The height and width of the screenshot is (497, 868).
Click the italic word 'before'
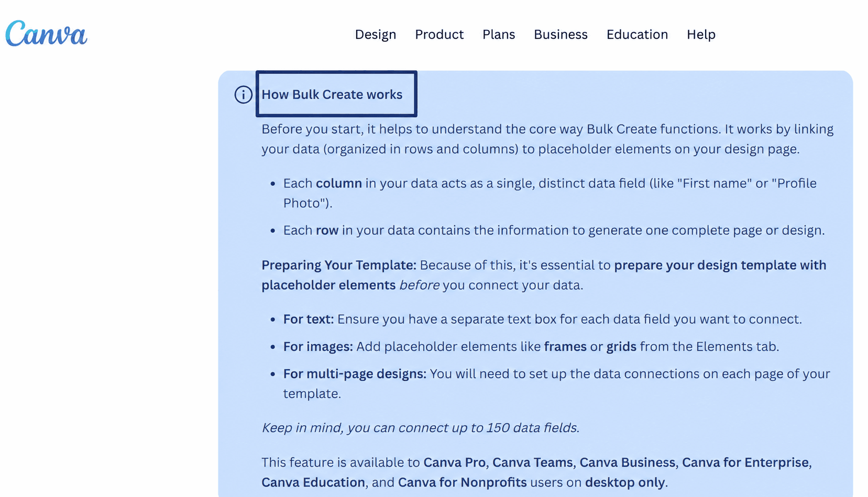tap(420, 285)
